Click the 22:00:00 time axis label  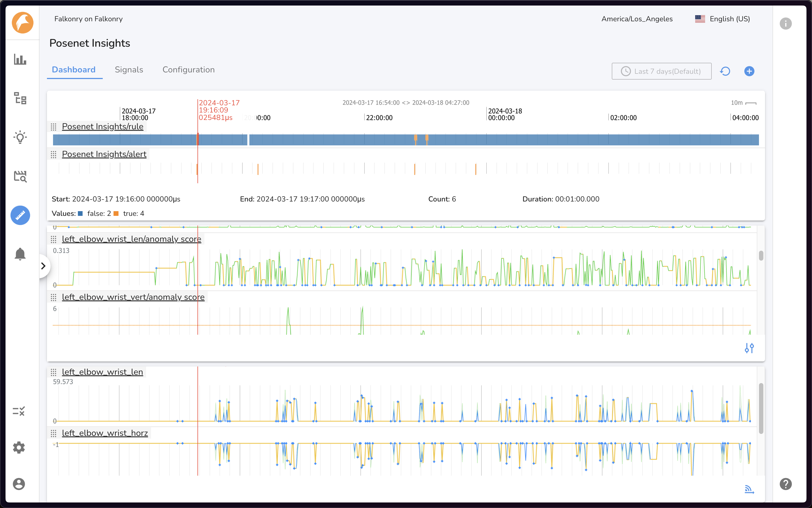coord(379,118)
